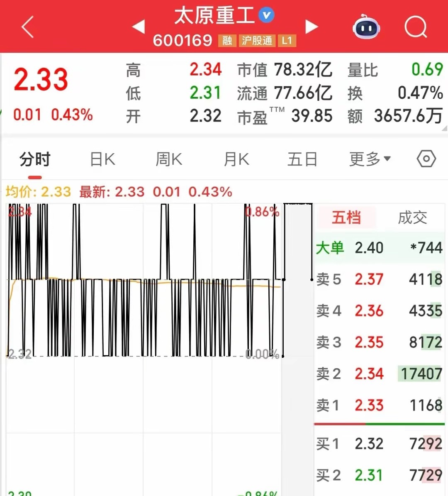Screen dimensions: 448x496
Task: Select the 分时 tab
Action: coord(35,159)
